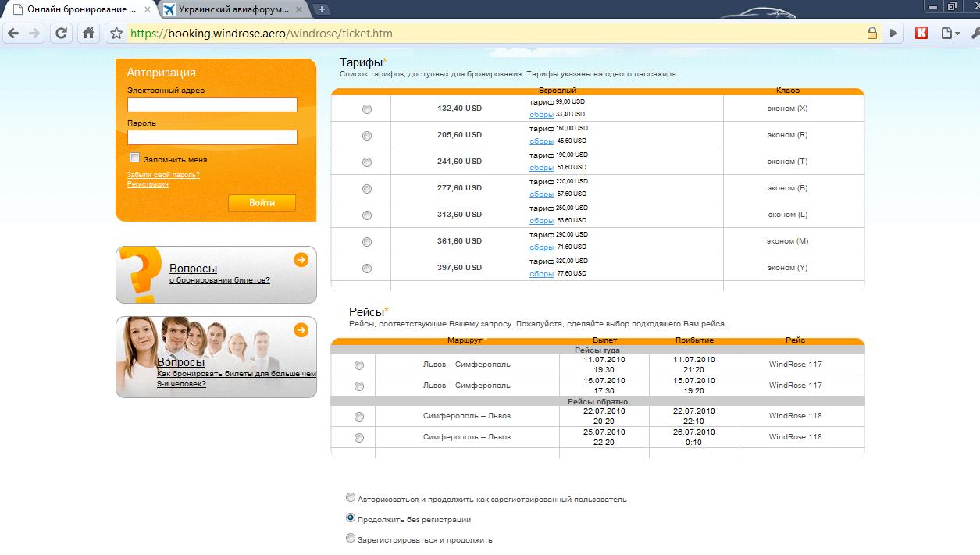Reload the current page
The image size is (980, 555).
pyautogui.click(x=61, y=34)
